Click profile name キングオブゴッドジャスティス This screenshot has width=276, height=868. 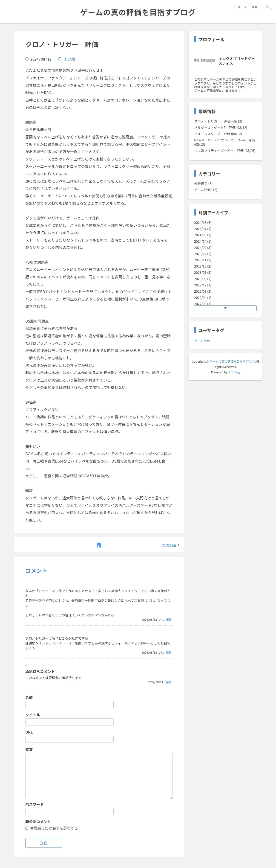[237, 61]
